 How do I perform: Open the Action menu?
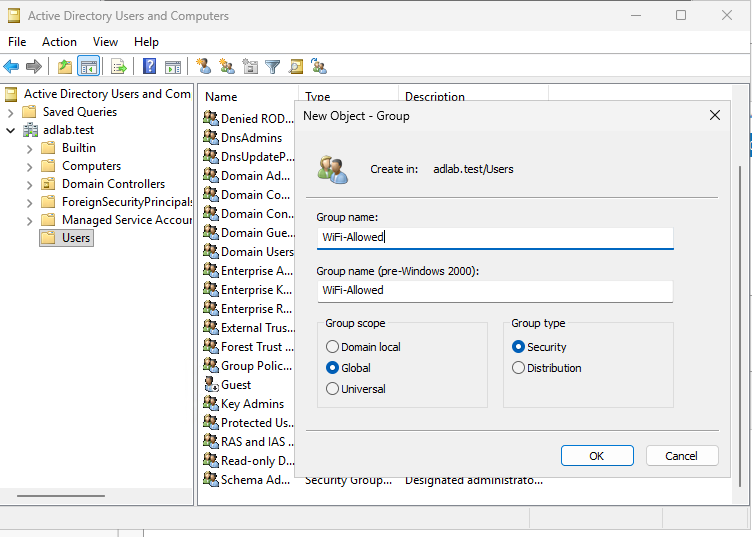(x=59, y=42)
